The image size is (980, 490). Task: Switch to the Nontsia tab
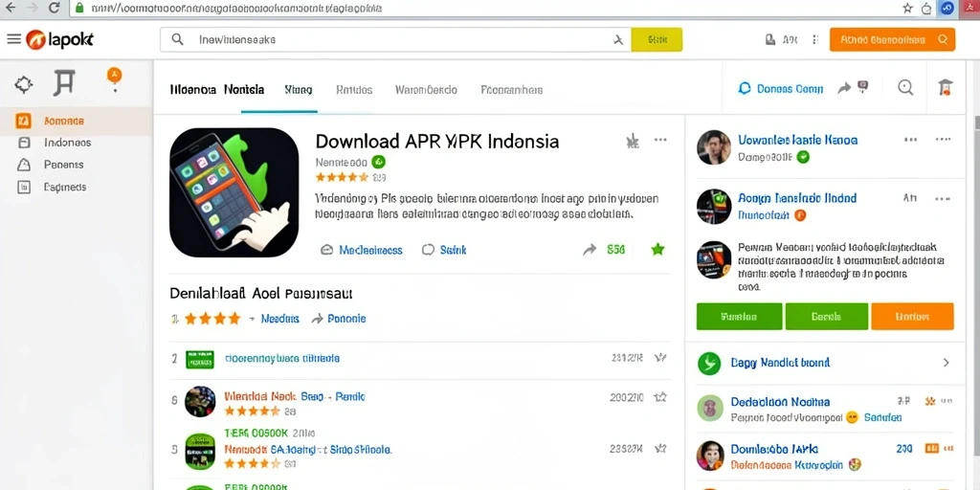pos(244,89)
